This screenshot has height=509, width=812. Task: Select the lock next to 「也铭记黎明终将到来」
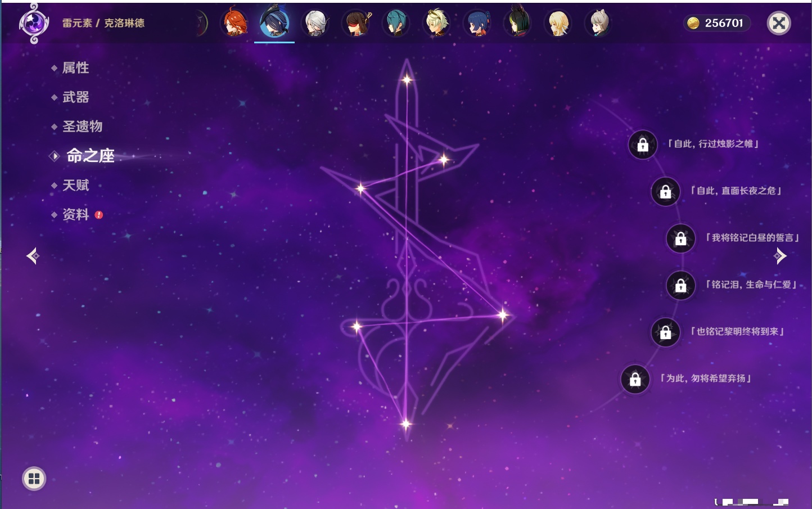click(665, 332)
